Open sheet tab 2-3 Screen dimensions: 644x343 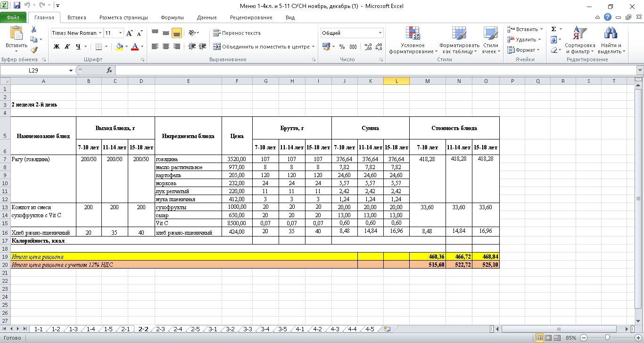coord(160,329)
